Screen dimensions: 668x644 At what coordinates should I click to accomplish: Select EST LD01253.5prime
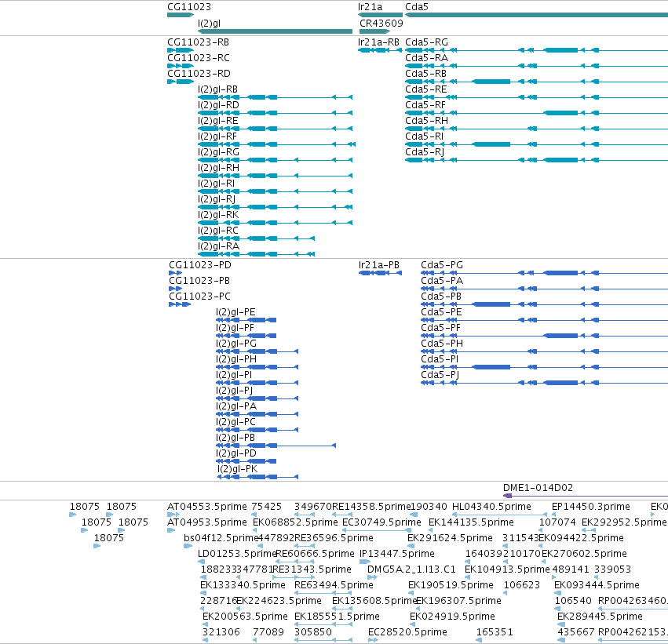237,554
